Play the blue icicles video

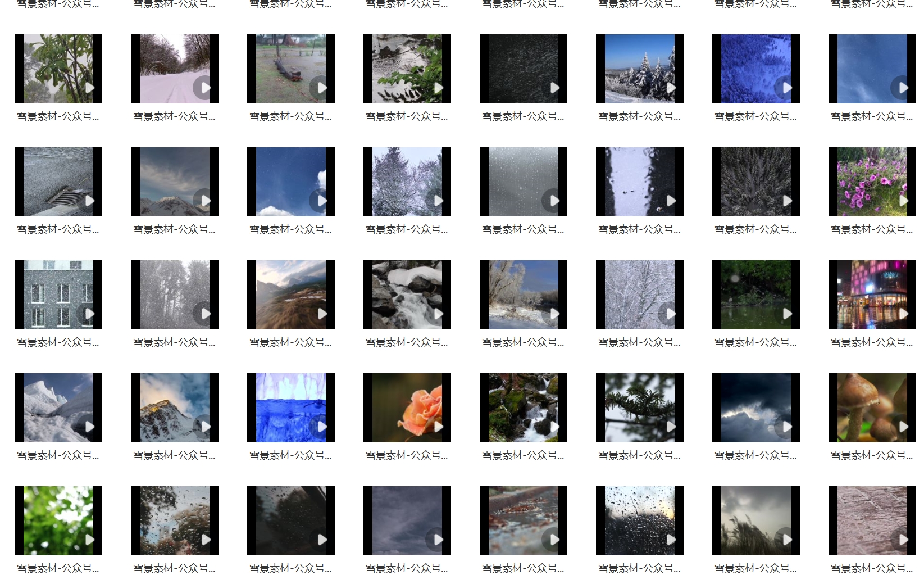pyautogui.click(x=322, y=427)
